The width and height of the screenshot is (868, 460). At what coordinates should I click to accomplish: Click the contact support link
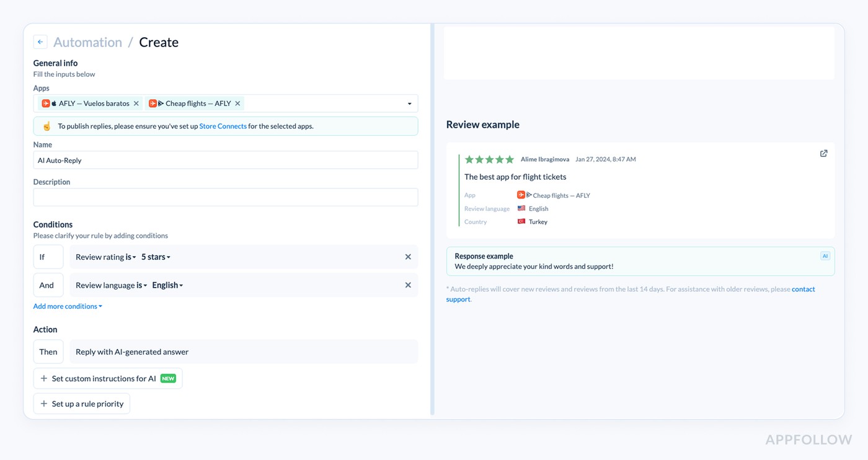(x=803, y=289)
